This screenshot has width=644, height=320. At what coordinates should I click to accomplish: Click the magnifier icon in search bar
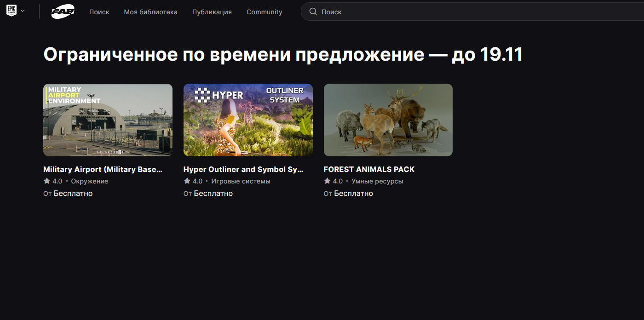point(313,11)
